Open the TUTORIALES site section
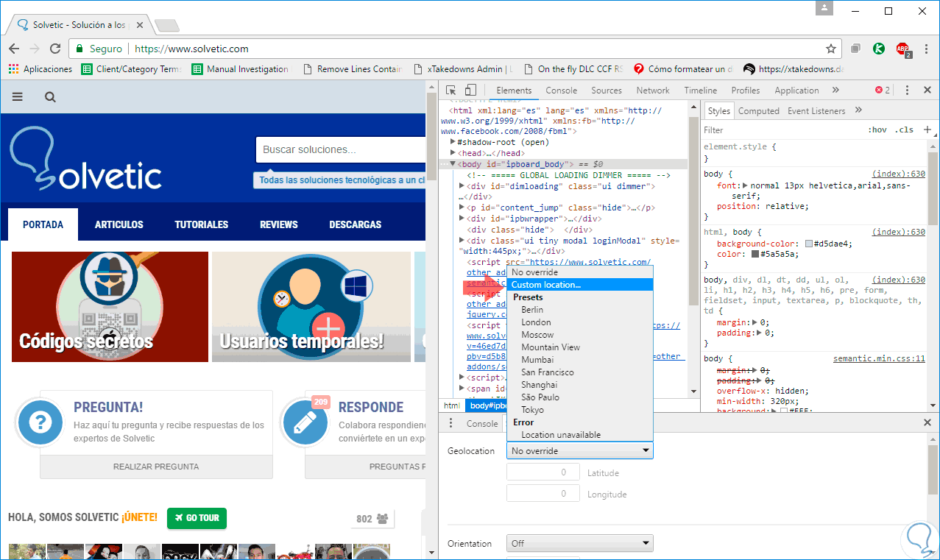Image resolution: width=940 pixels, height=560 pixels. click(202, 224)
